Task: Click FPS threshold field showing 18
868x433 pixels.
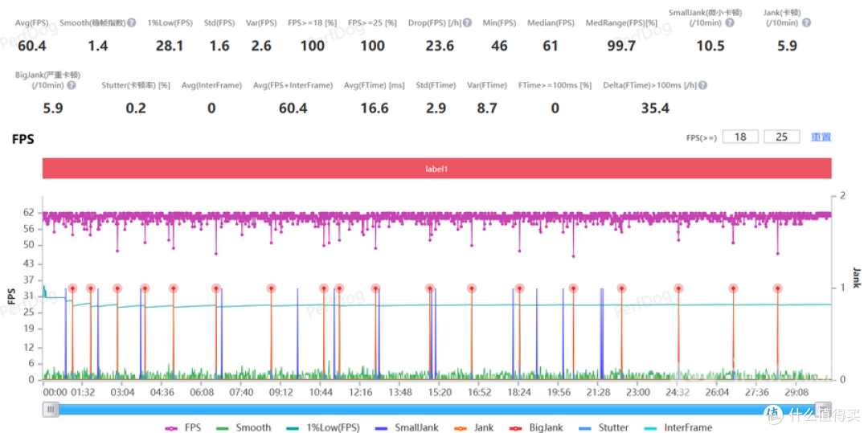Action: coord(740,137)
